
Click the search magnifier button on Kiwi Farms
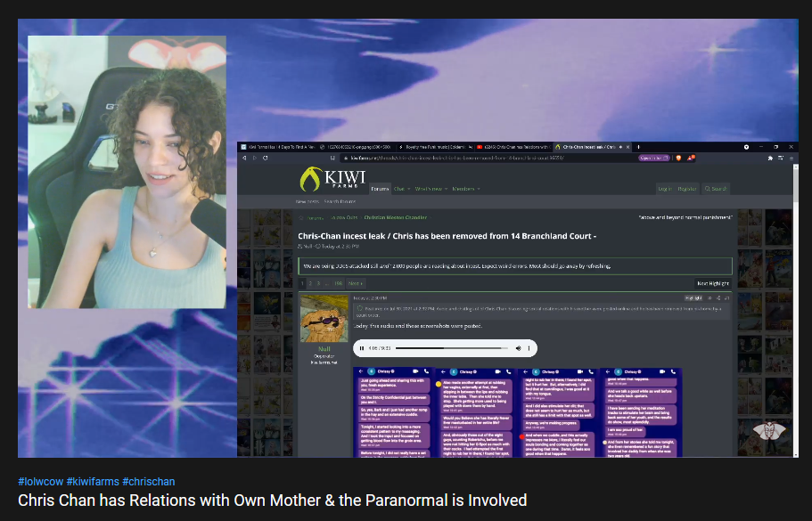(716, 189)
